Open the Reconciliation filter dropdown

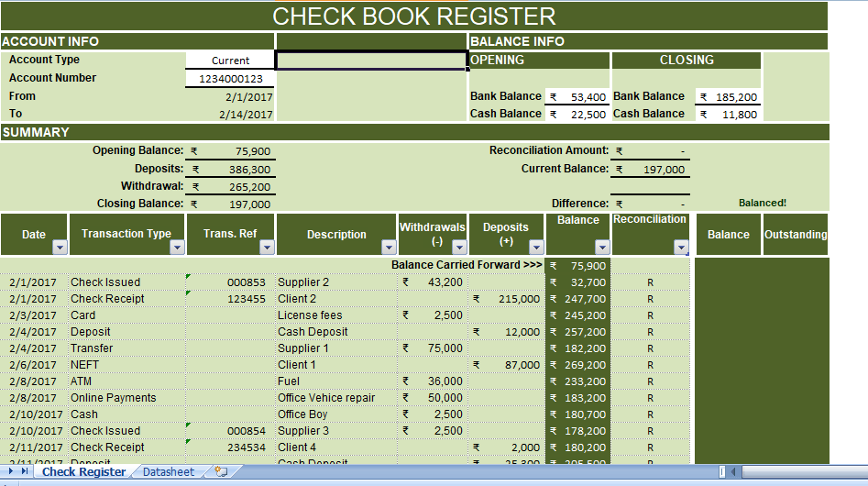coord(681,247)
